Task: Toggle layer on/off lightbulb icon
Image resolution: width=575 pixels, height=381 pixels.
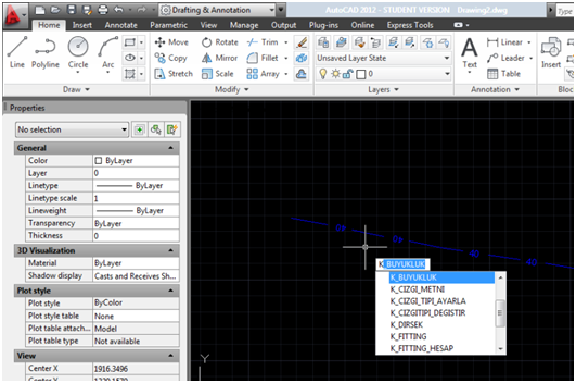Action: click(x=323, y=74)
